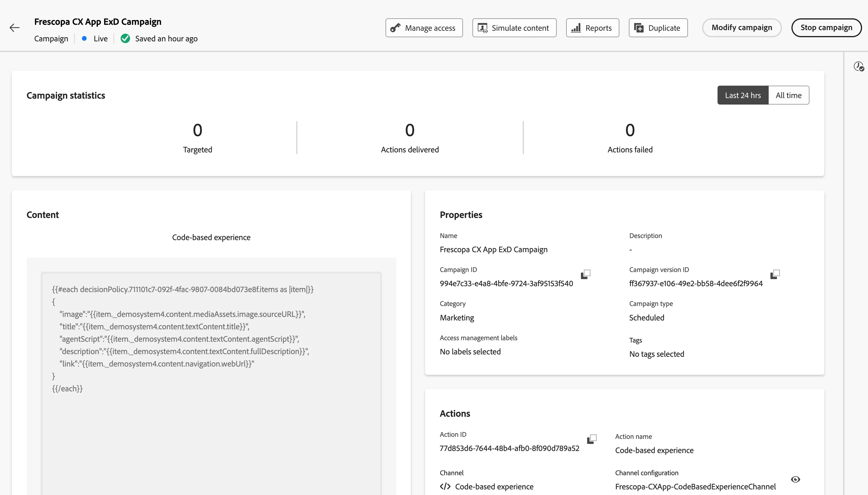Click the Frescopa CX App ExD Campaign title
This screenshot has width=868, height=495.
pos(98,22)
